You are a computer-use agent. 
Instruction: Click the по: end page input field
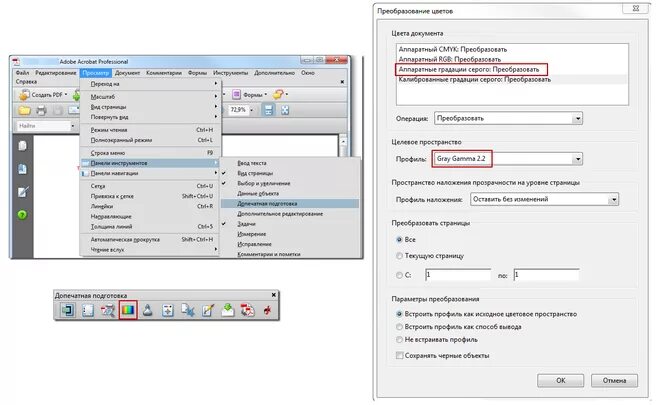click(x=546, y=275)
